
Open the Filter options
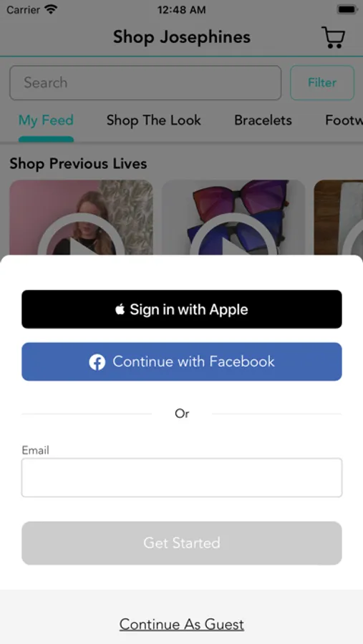[322, 82]
